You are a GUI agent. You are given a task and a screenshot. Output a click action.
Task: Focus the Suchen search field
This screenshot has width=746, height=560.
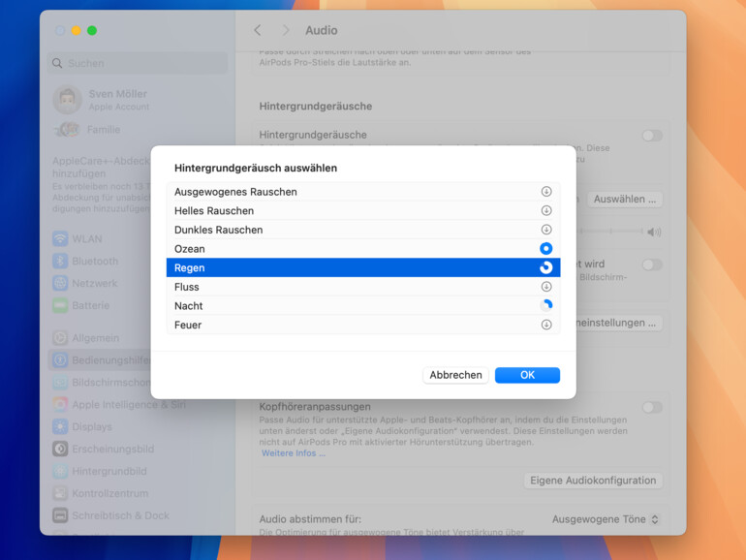click(138, 63)
